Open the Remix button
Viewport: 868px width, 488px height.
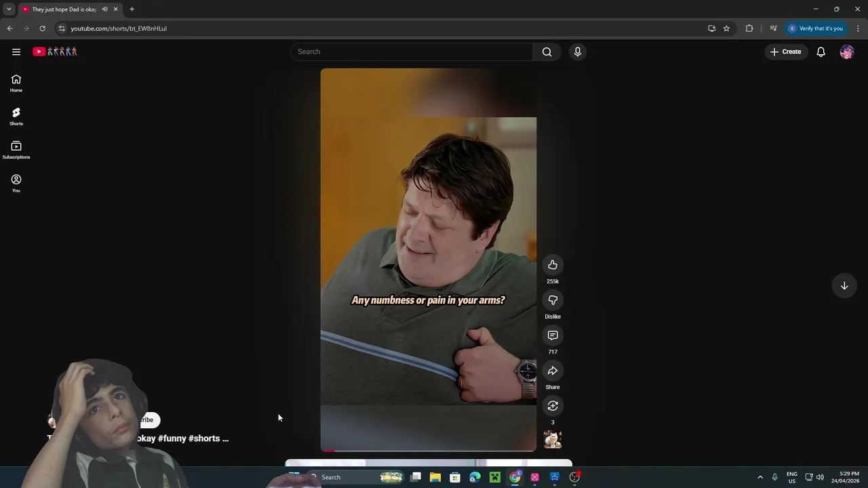coord(553,406)
